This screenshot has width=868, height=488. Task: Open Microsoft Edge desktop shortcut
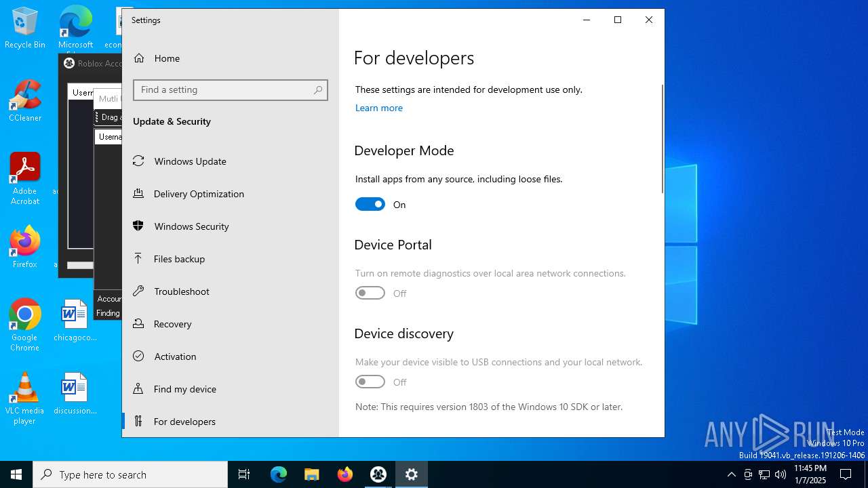click(75, 28)
